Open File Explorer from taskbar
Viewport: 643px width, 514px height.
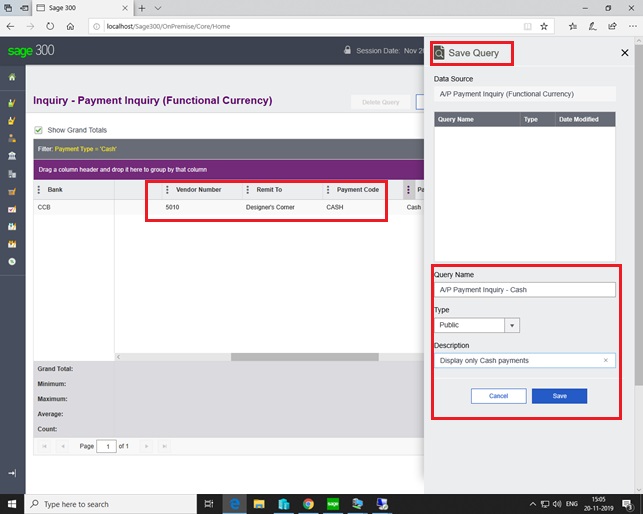pos(259,504)
